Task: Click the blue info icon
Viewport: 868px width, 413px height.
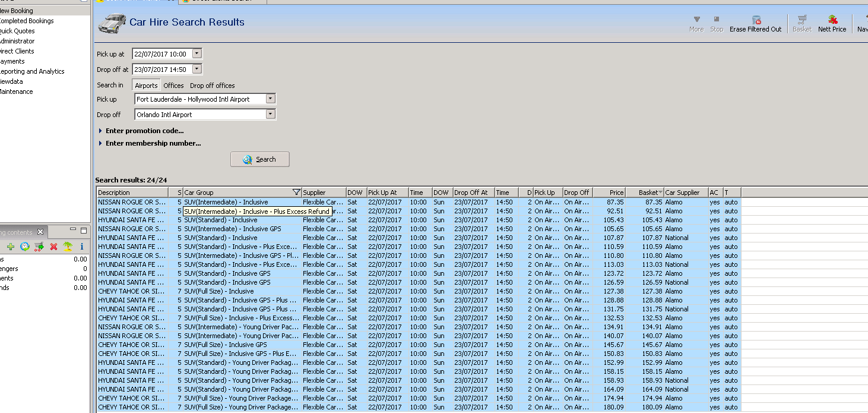Action: tap(82, 247)
